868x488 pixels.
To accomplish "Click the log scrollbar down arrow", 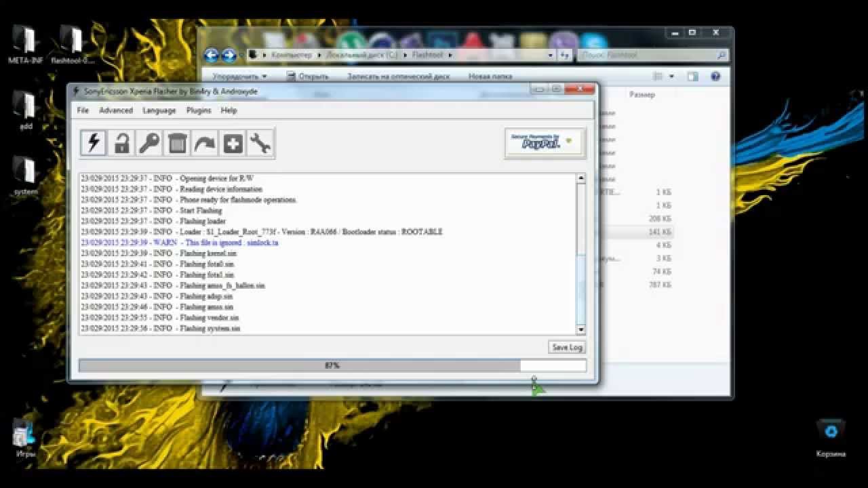I will coord(581,329).
